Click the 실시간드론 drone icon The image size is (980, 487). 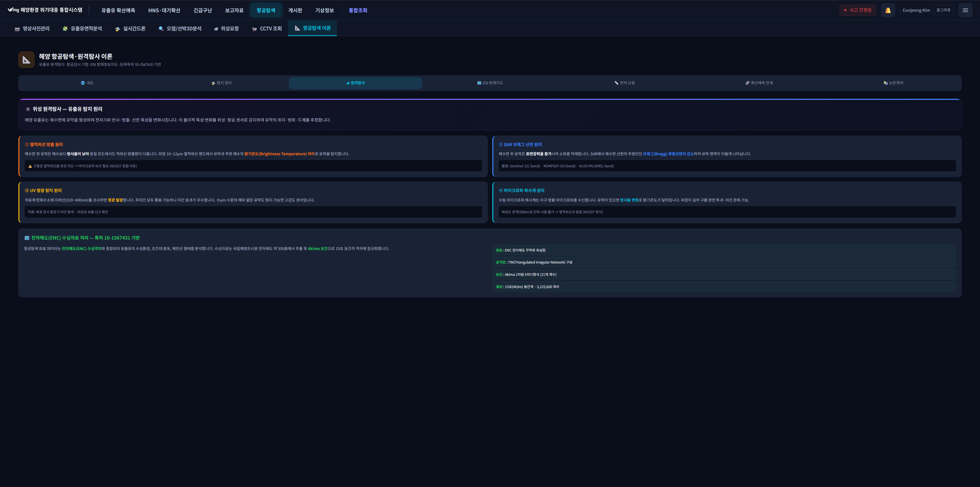118,29
